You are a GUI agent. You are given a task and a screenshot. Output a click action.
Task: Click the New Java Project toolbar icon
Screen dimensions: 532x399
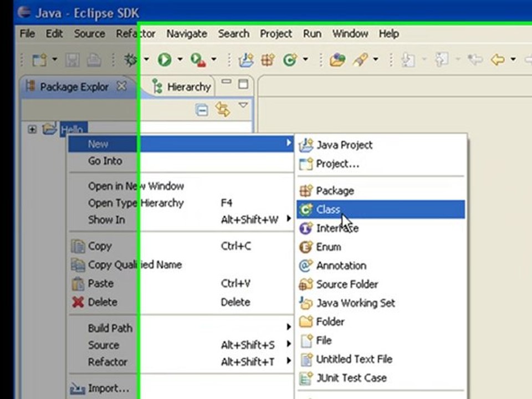[246, 60]
